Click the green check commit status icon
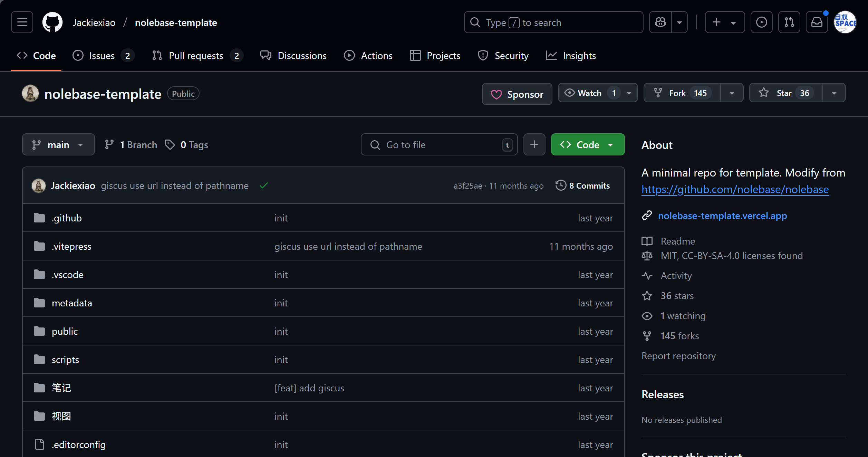 click(x=264, y=186)
